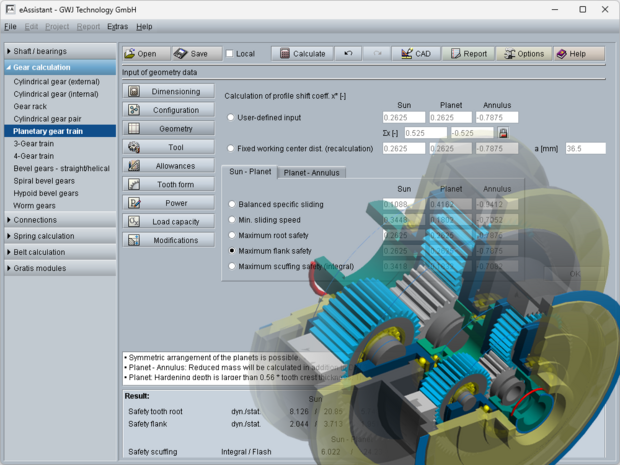Image resolution: width=620 pixels, height=465 pixels.
Task: Open the Extras menu
Action: 117,26
